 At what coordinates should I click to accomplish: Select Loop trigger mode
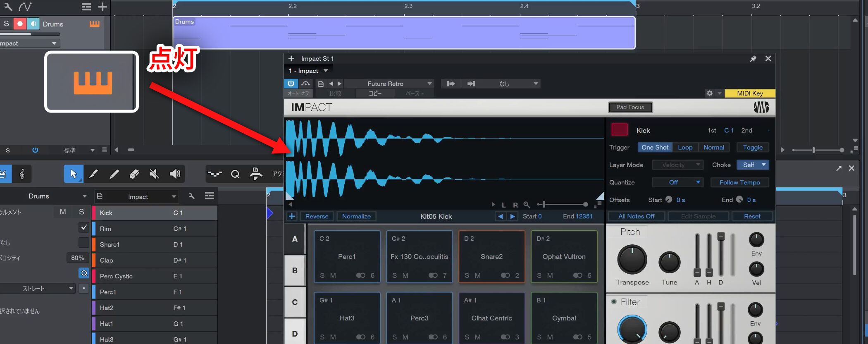[x=685, y=148]
